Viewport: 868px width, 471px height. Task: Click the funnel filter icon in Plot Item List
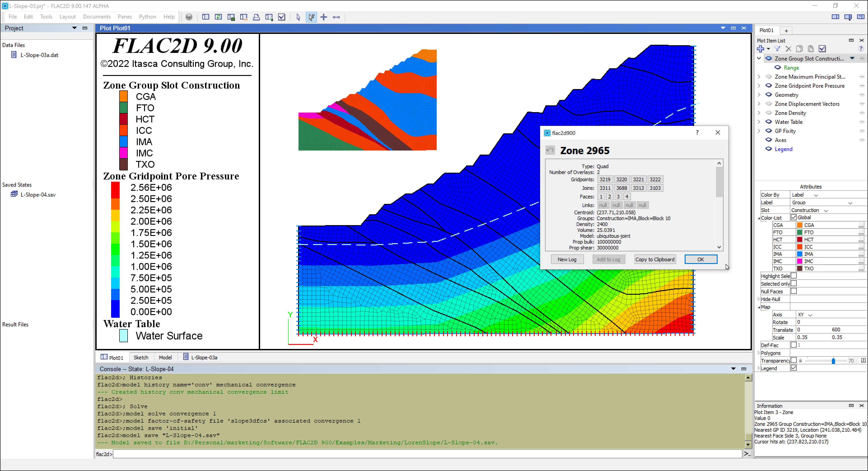click(x=777, y=49)
